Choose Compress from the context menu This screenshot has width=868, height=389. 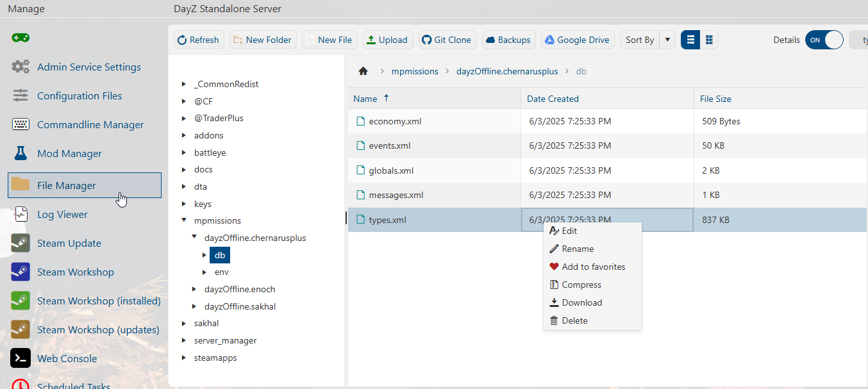[592, 285]
